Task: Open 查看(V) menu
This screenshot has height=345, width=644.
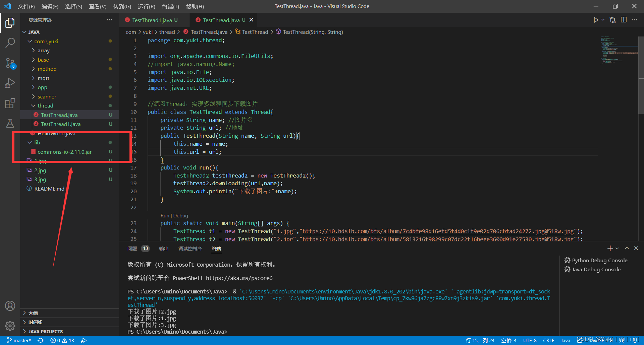Action: coord(98,6)
